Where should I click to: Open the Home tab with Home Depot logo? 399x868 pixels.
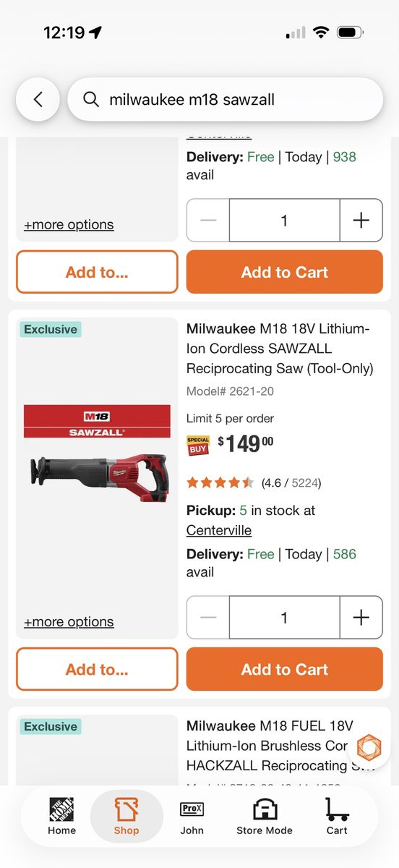pos(61,816)
